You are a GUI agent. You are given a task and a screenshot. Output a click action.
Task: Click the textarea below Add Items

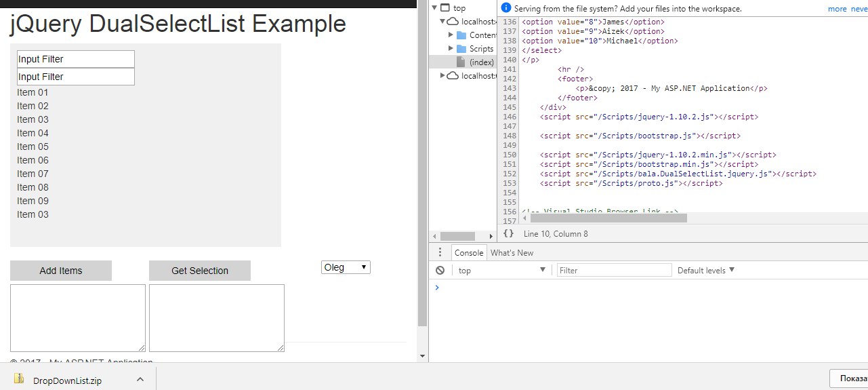[78, 318]
